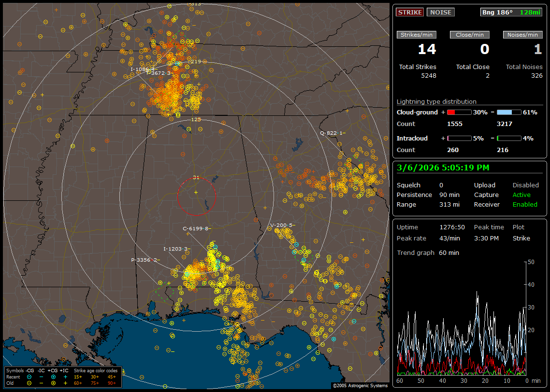
Task: Click the red STRIKE indicator button
Action: [x=410, y=12]
